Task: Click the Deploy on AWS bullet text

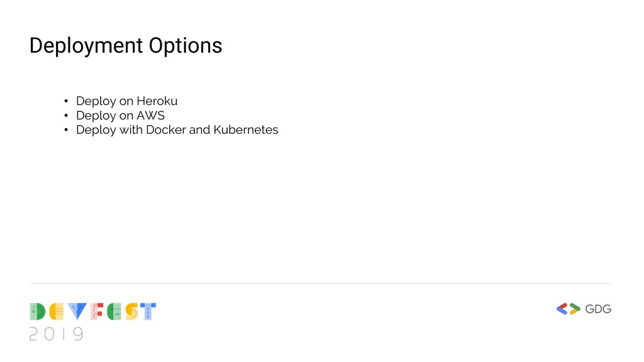Action: tap(120, 116)
